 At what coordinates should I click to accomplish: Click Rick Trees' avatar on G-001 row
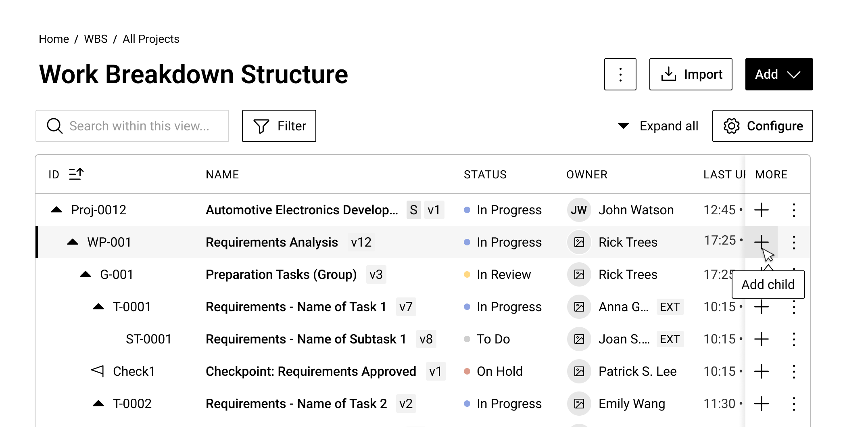pos(579,274)
